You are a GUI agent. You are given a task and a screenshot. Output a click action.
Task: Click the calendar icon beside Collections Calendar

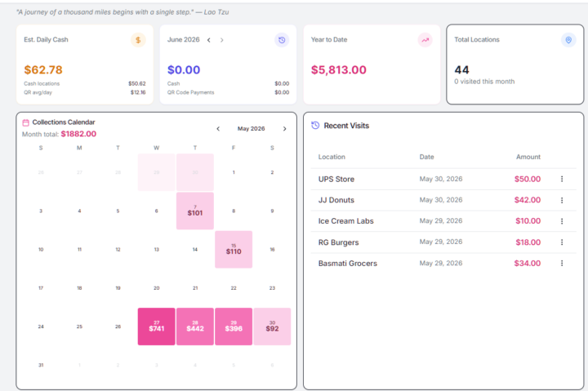click(x=25, y=122)
